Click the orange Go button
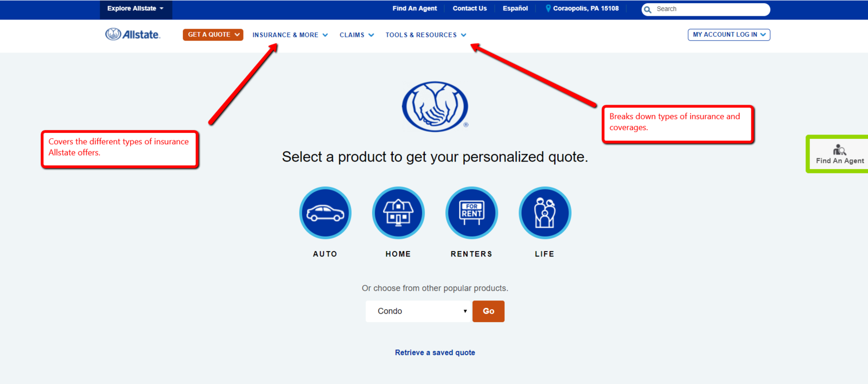Image resolution: width=868 pixels, height=384 pixels. (488, 311)
